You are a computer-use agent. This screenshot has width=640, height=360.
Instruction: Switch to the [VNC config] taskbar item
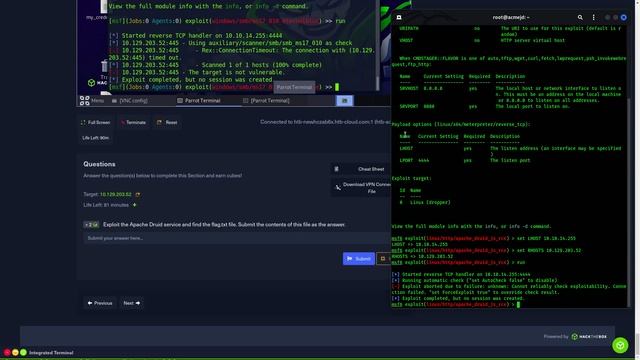click(129, 100)
